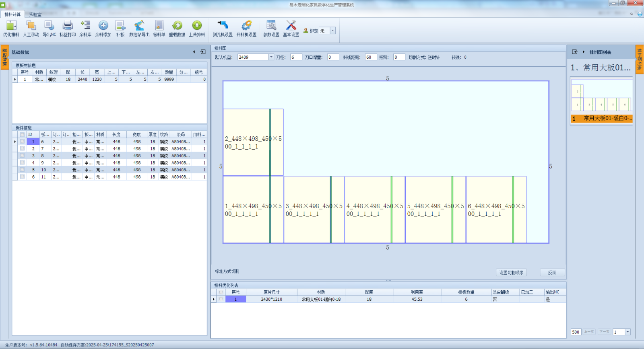
Task: Export NC via 导出NC icon
Action: (x=50, y=29)
